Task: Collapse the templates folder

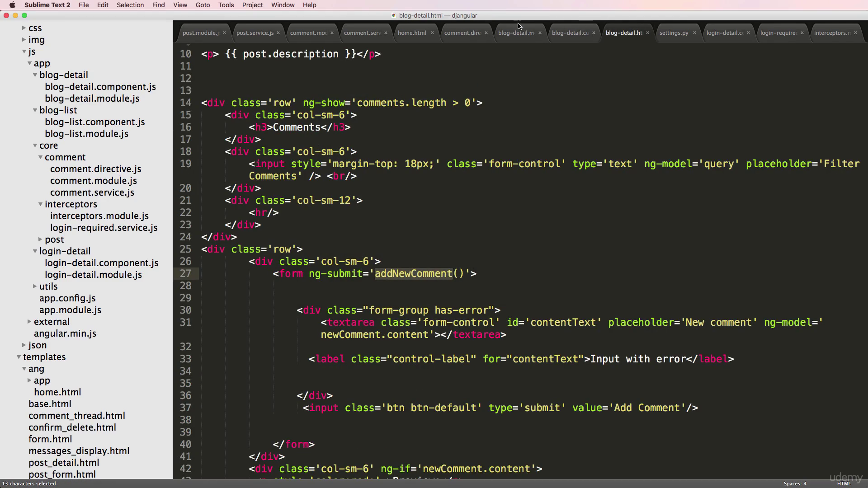Action: coord(19,357)
